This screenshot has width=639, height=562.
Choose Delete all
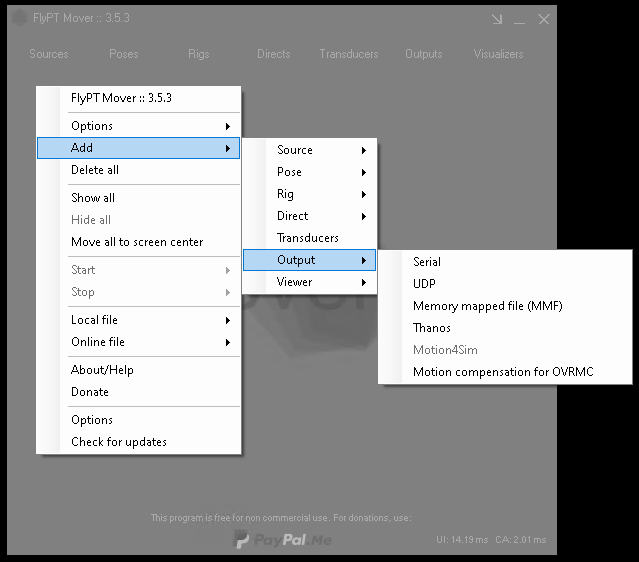tap(138, 170)
